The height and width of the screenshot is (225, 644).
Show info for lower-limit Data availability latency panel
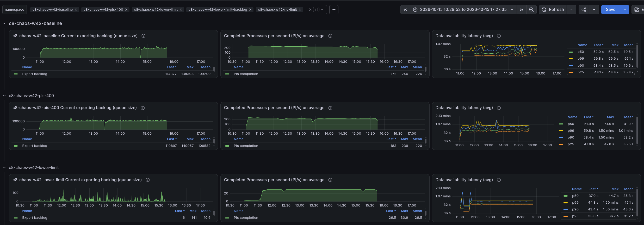tap(499, 180)
